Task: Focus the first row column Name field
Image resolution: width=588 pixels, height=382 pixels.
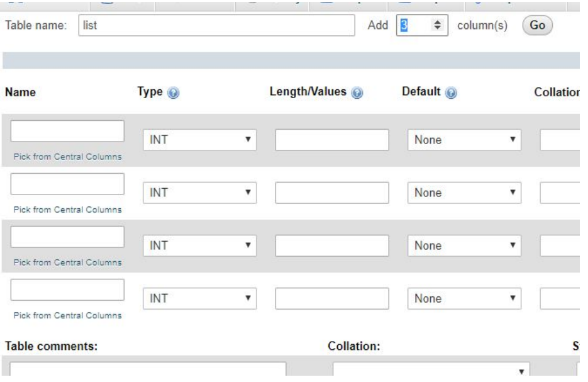Action: (67, 131)
